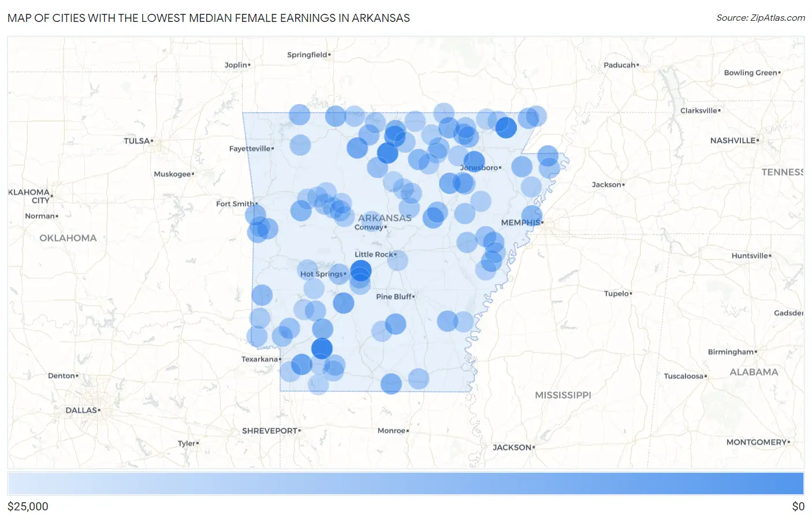Click the Joplin city label
The width and height of the screenshot is (812, 519).
(x=236, y=65)
